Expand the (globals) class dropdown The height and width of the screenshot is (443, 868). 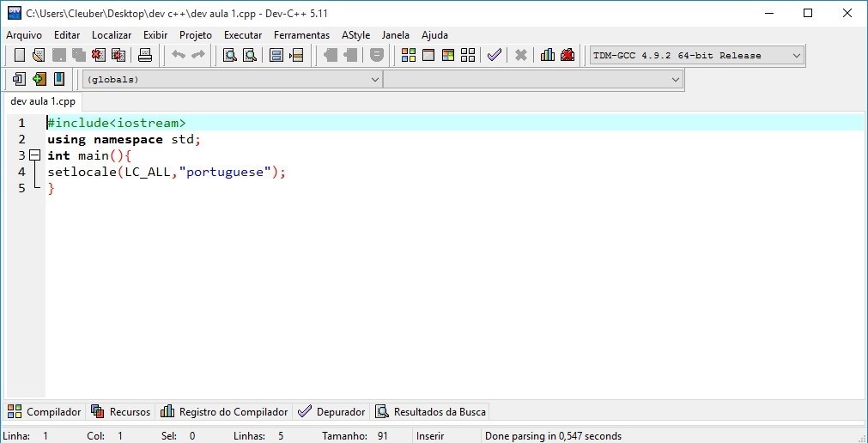click(x=233, y=80)
